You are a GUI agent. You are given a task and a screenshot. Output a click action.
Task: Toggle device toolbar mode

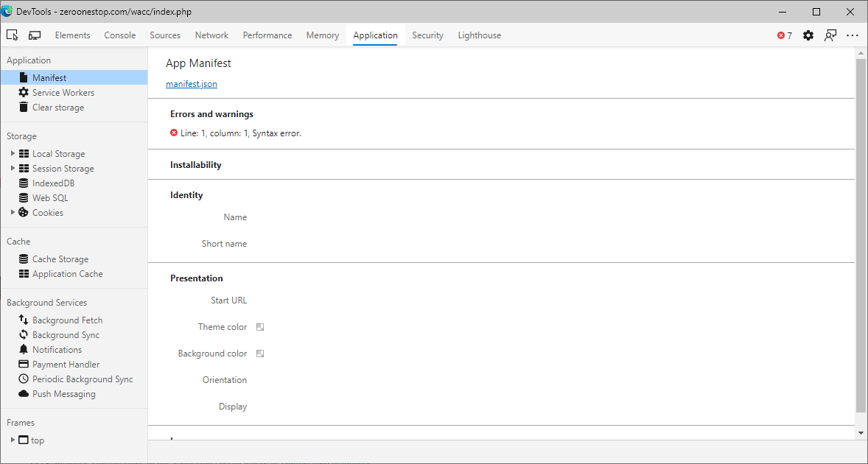point(34,34)
